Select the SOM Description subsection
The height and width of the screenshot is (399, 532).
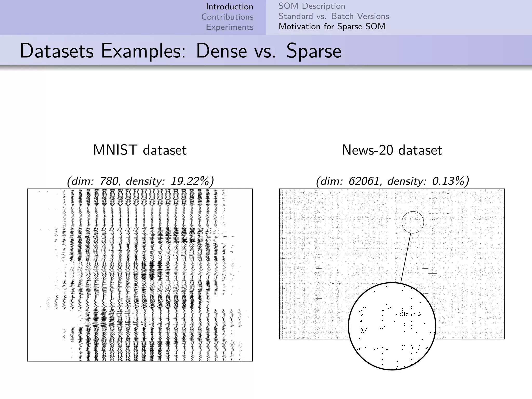(312, 6)
